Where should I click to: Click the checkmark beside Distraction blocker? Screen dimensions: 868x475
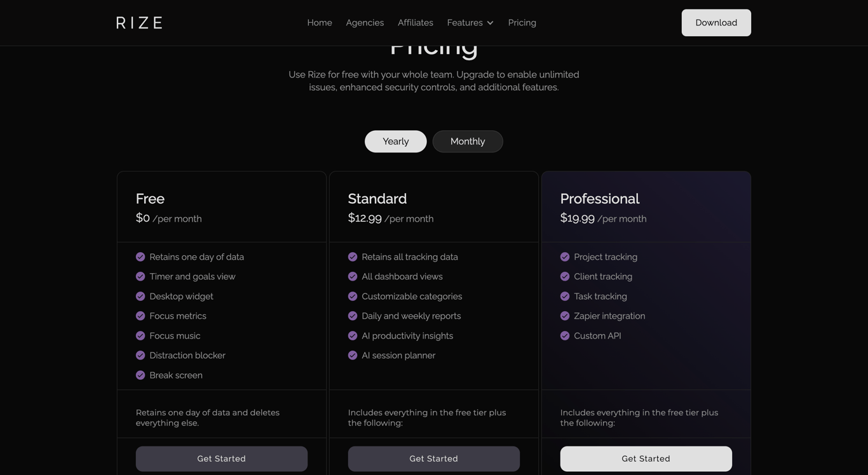pos(140,355)
